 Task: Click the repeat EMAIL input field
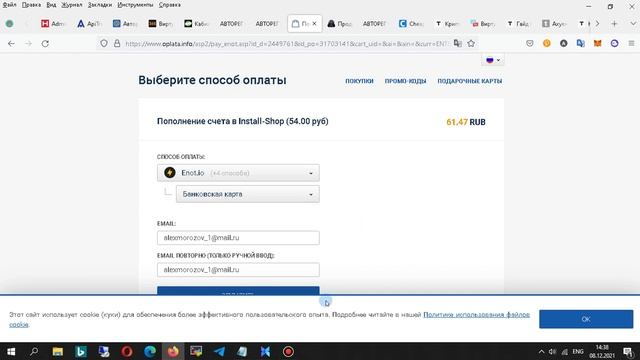click(238, 270)
